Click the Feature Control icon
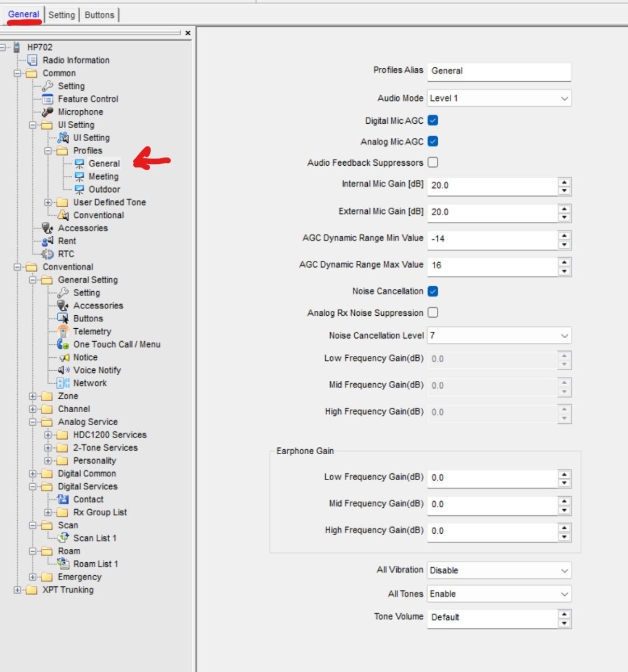 [48, 99]
